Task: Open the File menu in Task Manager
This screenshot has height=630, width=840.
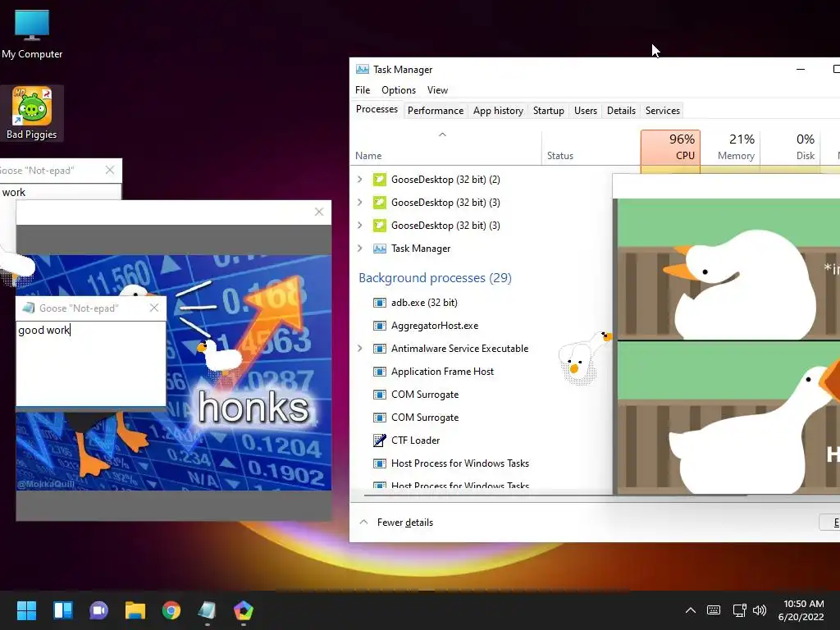Action: coord(363,90)
